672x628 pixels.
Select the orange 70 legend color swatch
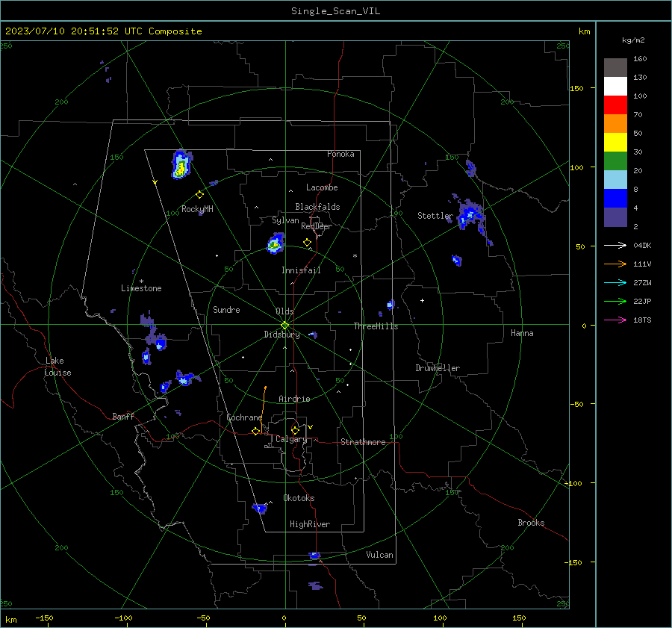[x=615, y=123]
